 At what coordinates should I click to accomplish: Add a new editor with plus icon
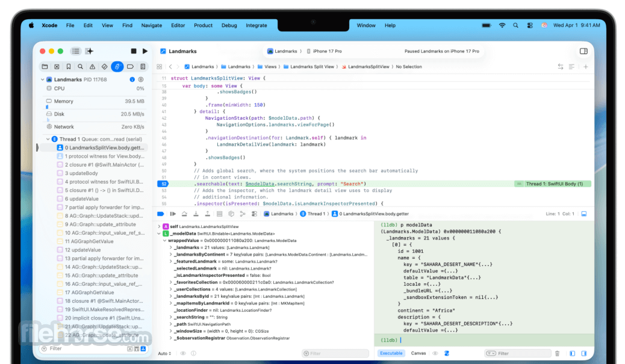(585, 67)
